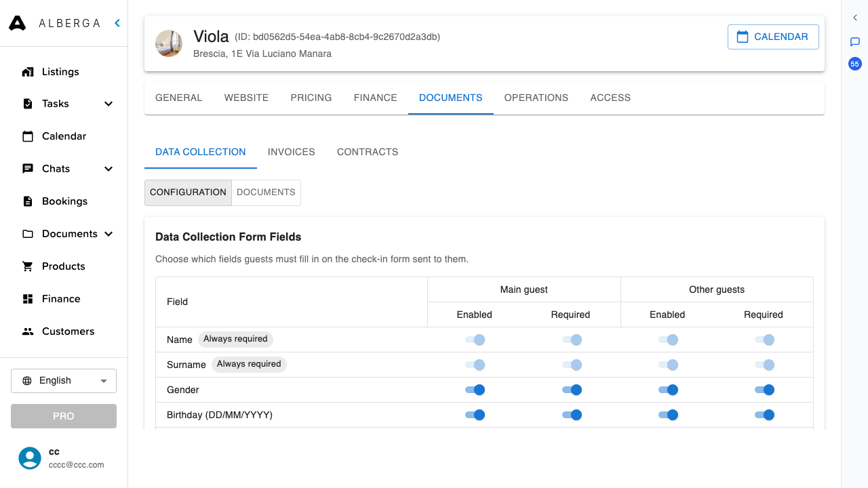Open the Viola listing photo thumbnail
Viewport: 868px width, 488px height.
click(169, 43)
